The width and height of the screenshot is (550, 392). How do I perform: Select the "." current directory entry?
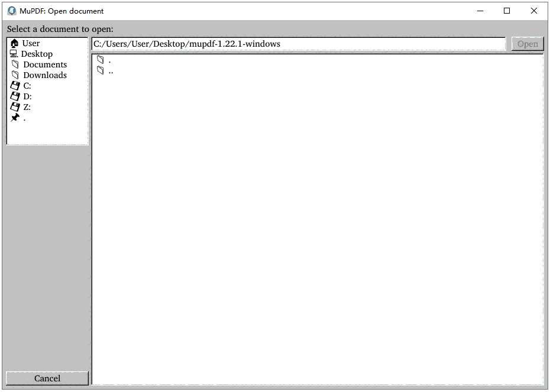(x=108, y=59)
